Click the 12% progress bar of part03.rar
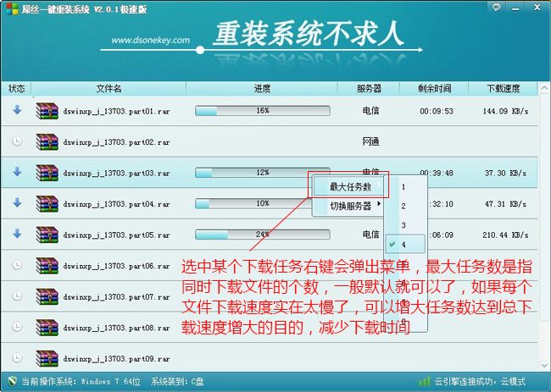The height and width of the screenshot is (392, 551). coord(263,173)
